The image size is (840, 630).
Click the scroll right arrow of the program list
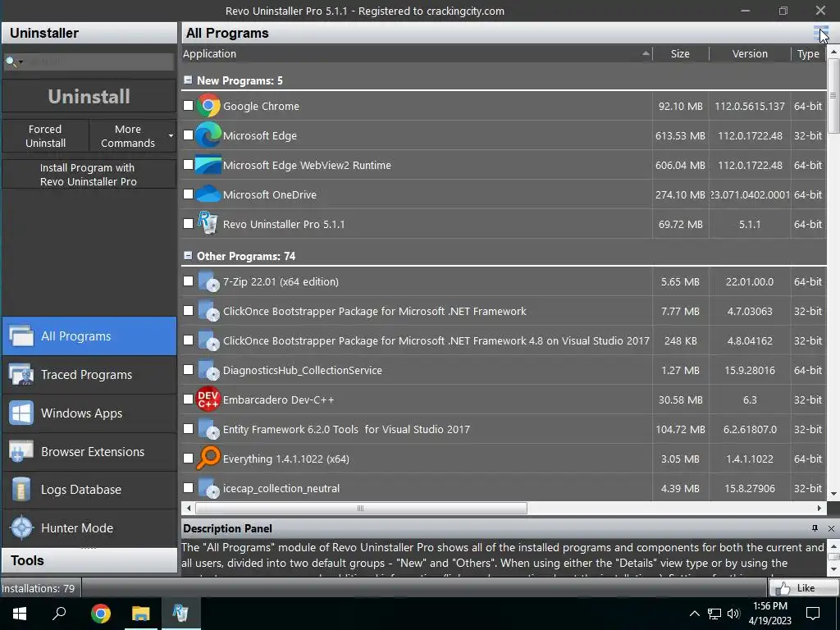(819, 508)
